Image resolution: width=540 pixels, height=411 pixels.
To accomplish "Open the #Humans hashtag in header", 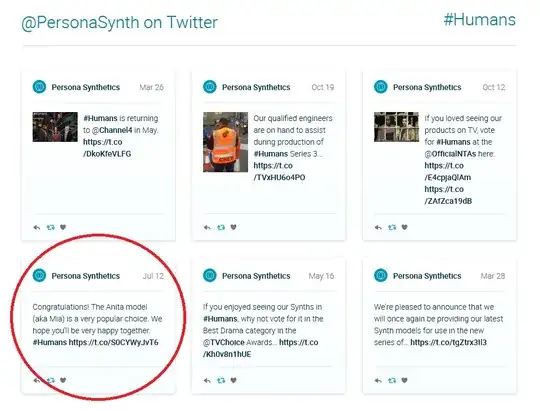I will pos(479,19).
